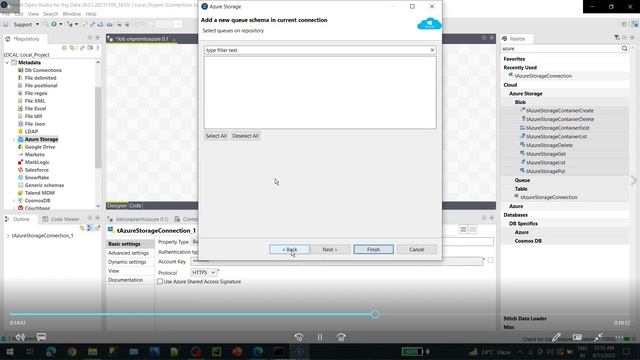Select tAzureStorageContainerCreate in palette
640x360 pixels.
tap(560, 111)
